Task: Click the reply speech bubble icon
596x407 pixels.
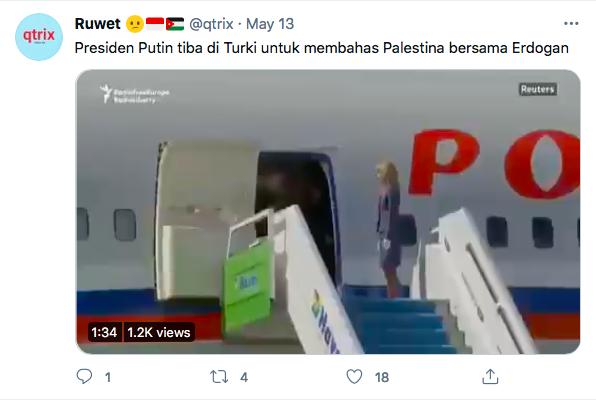Action: (84, 376)
